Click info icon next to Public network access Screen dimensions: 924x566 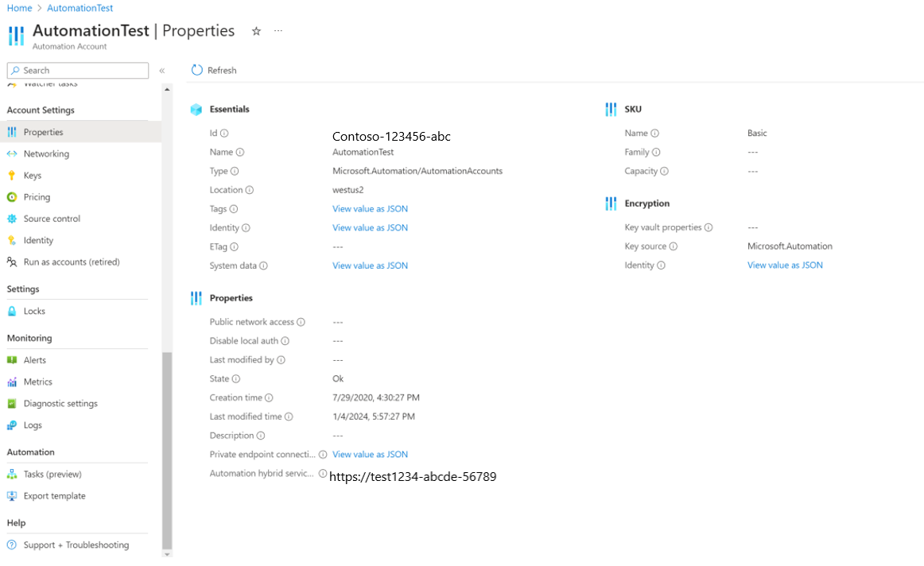point(301,322)
